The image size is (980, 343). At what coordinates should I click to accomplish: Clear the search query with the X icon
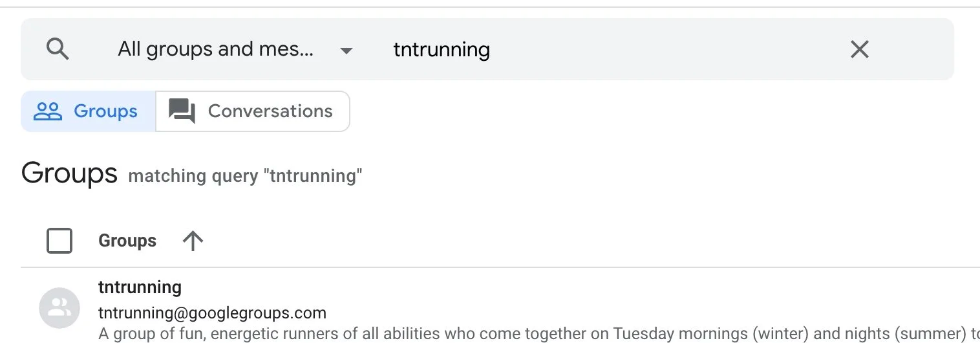[859, 49]
